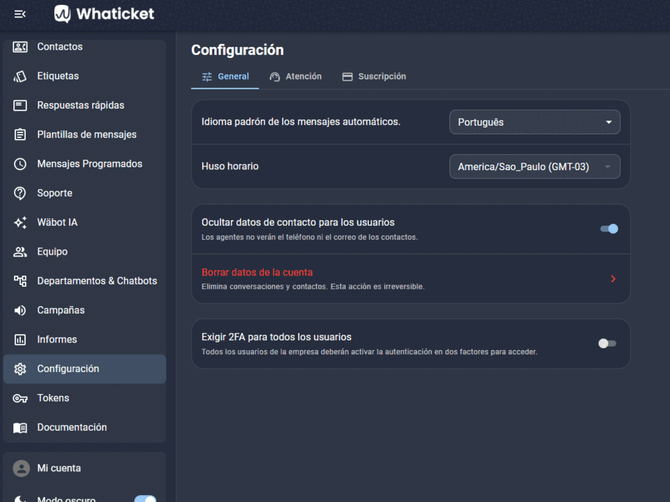Go to Departamentos & Chatbots

point(85,281)
